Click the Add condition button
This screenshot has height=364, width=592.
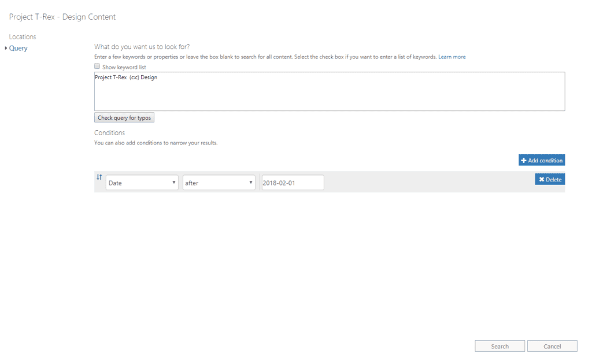coord(542,161)
